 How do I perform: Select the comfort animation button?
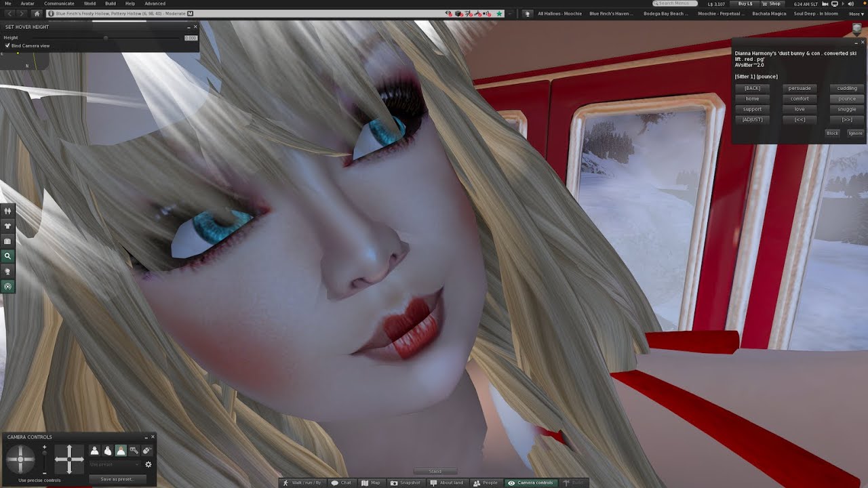click(800, 99)
